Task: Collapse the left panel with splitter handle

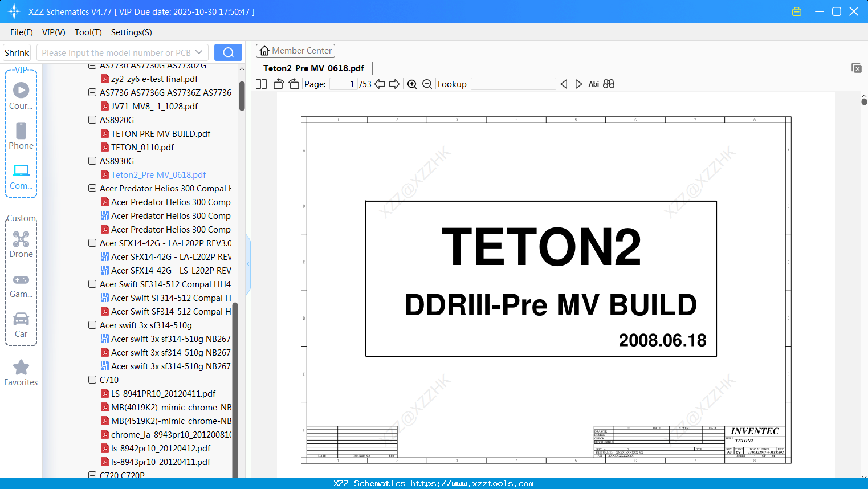Action: point(248,264)
